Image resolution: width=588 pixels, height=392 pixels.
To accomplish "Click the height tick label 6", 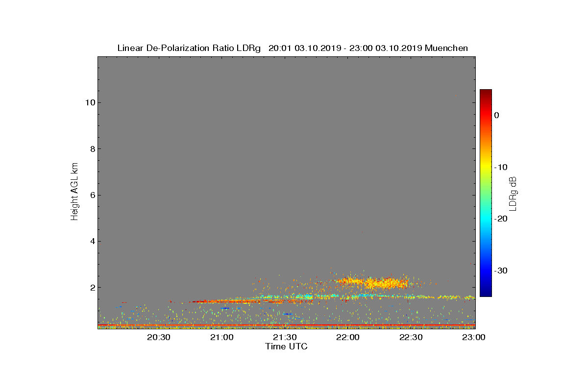I will (x=92, y=195).
